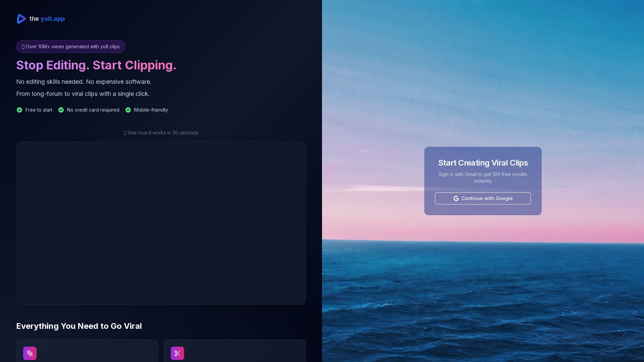Click the 'Everything You Need to Go Viral' heading

[79, 326]
